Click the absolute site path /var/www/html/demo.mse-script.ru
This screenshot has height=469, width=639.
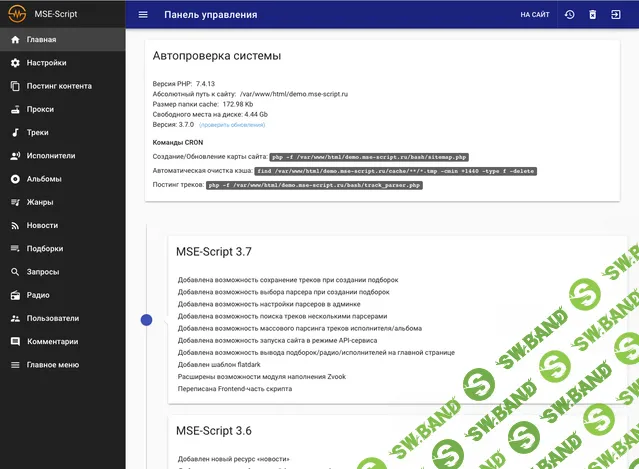[x=294, y=94]
